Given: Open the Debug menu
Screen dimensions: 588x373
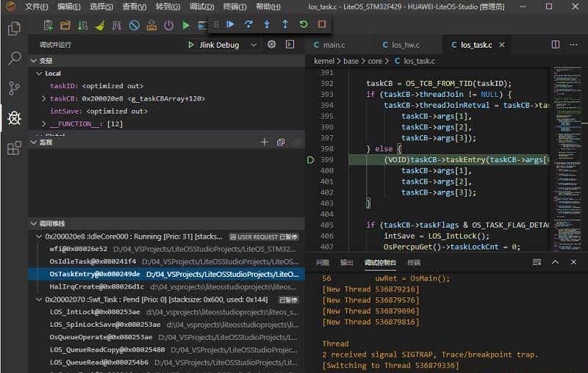Looking at the screenshot, I should coord(201,7).
